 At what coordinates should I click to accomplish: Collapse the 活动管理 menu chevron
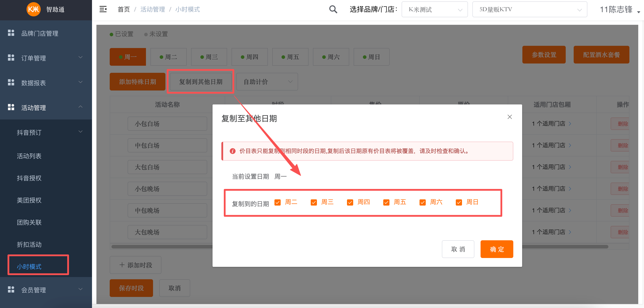click(x=80, y=107)
